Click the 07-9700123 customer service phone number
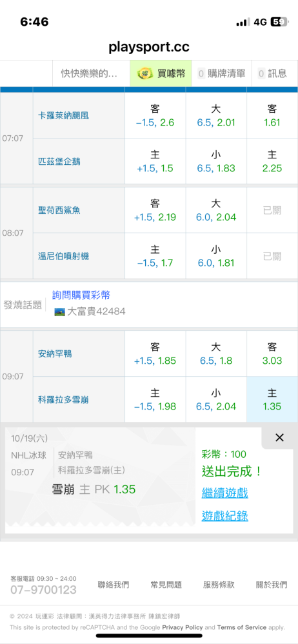Image resolution: width=298 pixels, height=644 pixels. (44, 590)
